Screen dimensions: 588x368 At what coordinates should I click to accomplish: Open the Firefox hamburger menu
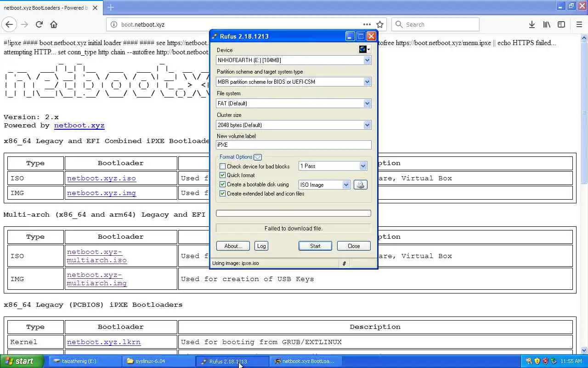pos(578,24)
